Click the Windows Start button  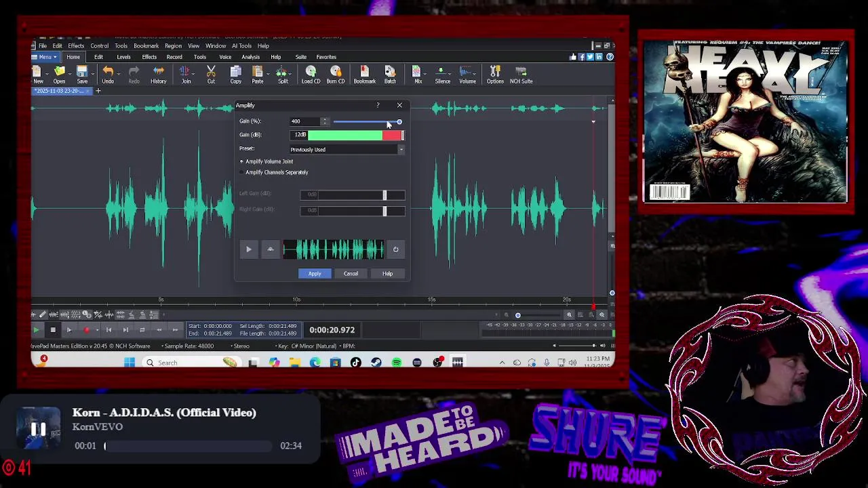coord(129,363)
